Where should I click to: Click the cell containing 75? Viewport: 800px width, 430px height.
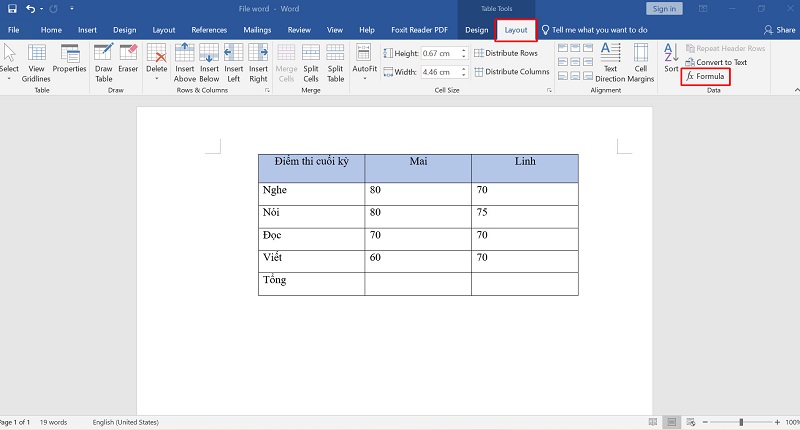point(525,216)
